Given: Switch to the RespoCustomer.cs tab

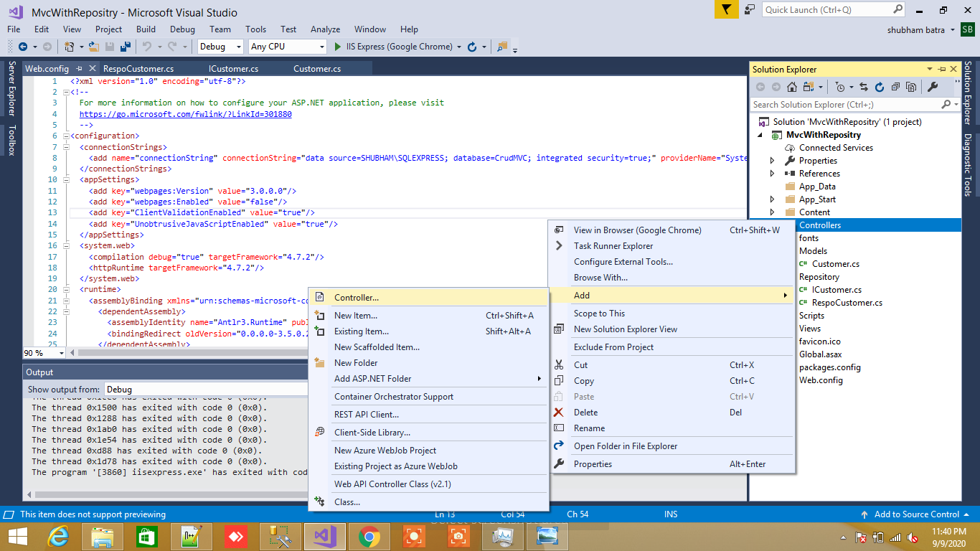Looking at the screenshot, I should pyautogui.click(x=138, y=69).
